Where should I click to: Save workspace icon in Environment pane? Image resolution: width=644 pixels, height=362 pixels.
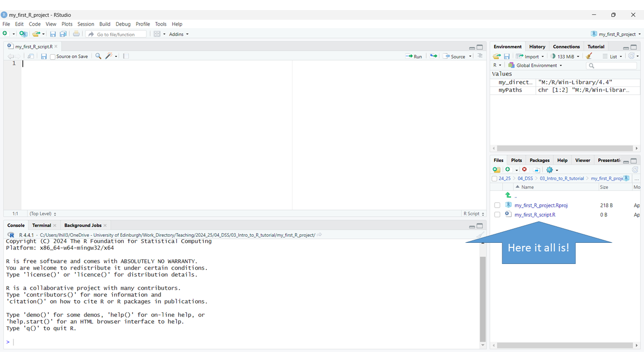pos(507,56)
